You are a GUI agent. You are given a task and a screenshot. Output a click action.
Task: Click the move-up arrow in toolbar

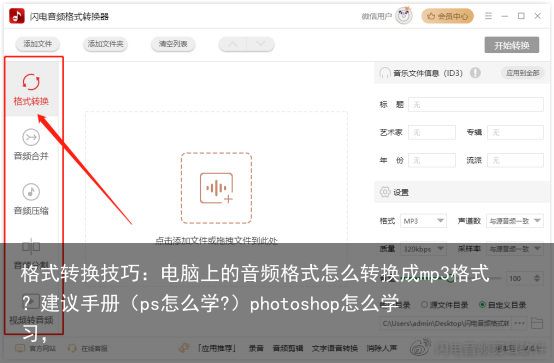coord(233,44)
